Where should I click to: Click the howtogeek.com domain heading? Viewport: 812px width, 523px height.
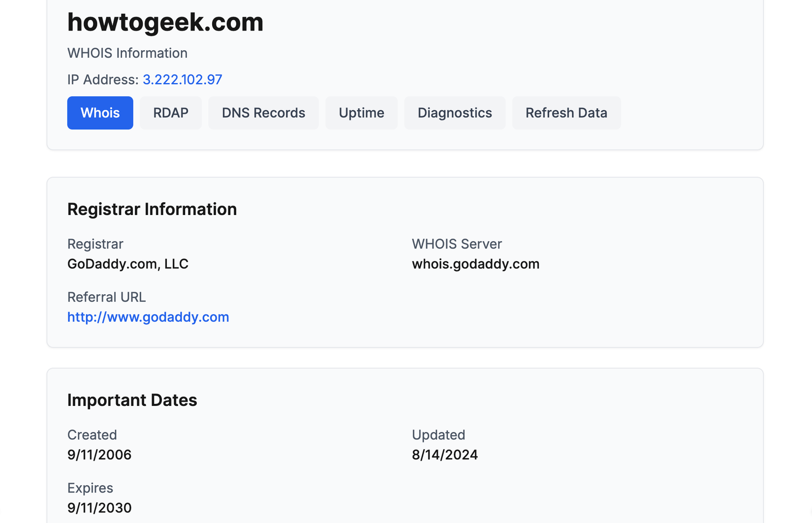coord(165,22)
